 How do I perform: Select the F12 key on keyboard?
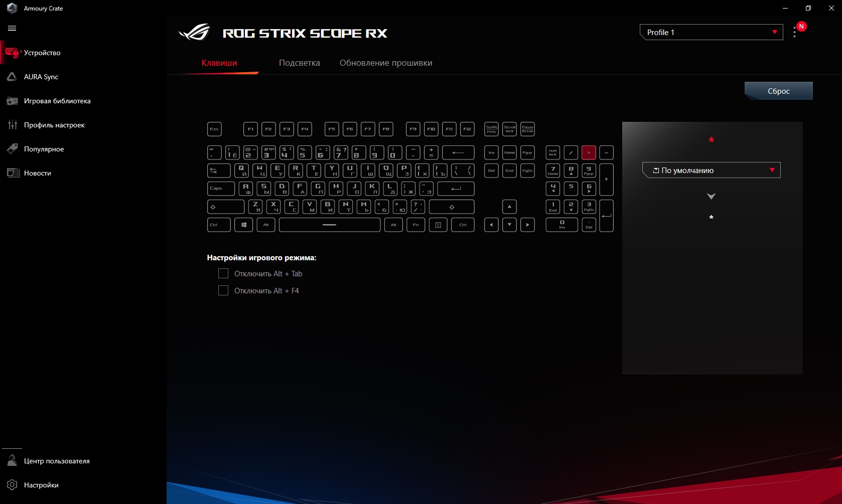pyautogui.click(x=467, y=129)
